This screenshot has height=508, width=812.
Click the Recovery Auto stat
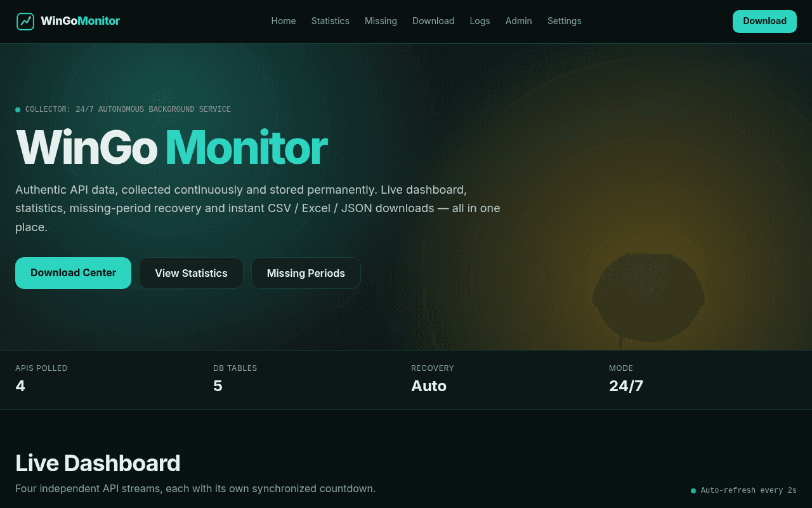point(433,379)
